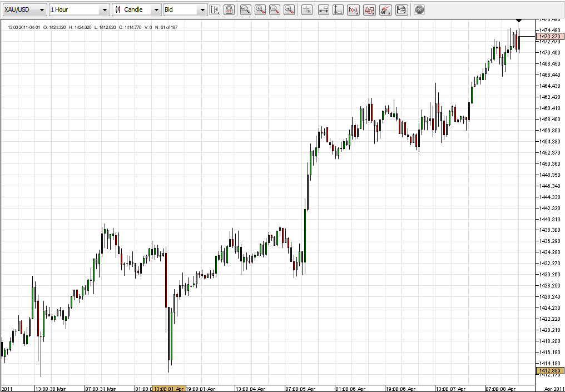Click the 19:00 01 Apr time axis label
Screen dimensions: 565x392
[201, 389]
